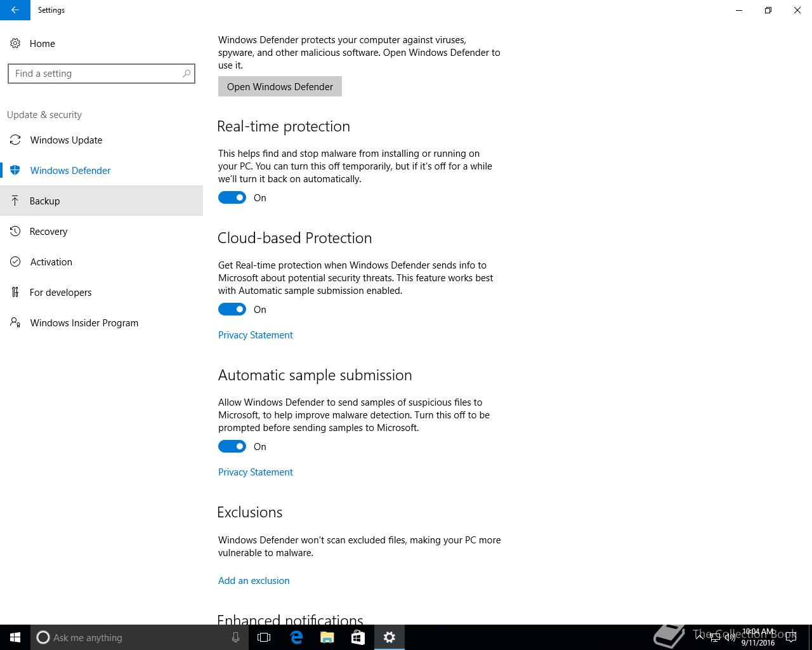Viewport: 812px width, 650px height.
Task: Open the Store from the taskbar
Action: 358,637
